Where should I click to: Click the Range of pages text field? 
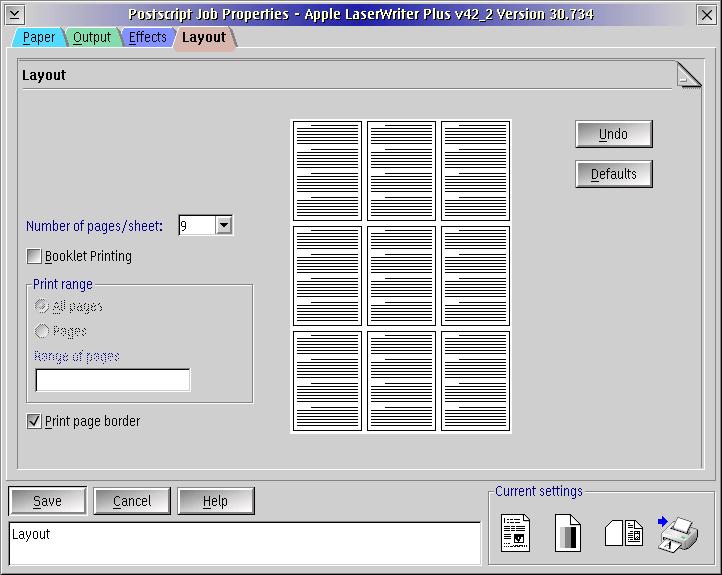(113, 380)
